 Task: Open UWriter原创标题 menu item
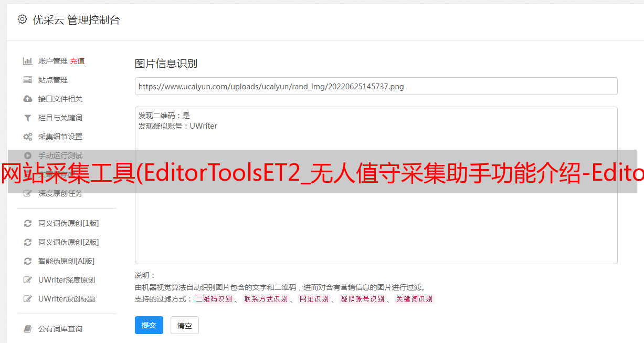click(x=67, y=299)
